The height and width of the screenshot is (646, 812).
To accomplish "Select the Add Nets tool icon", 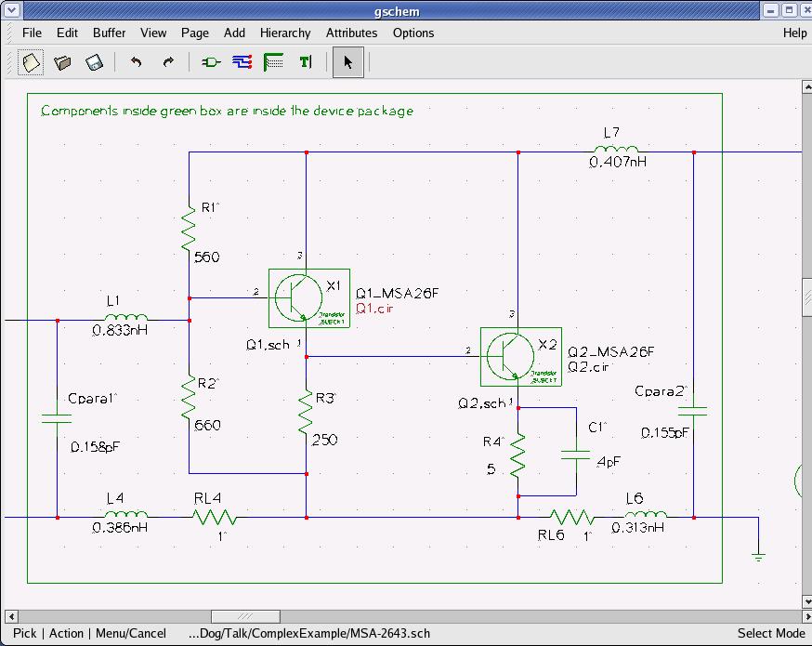I will point(242,62).
